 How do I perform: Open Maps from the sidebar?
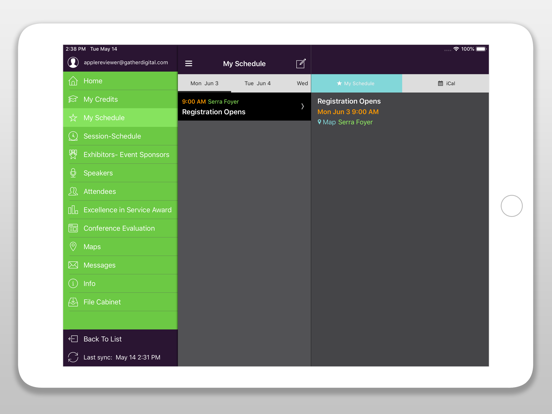coord(120,246)
